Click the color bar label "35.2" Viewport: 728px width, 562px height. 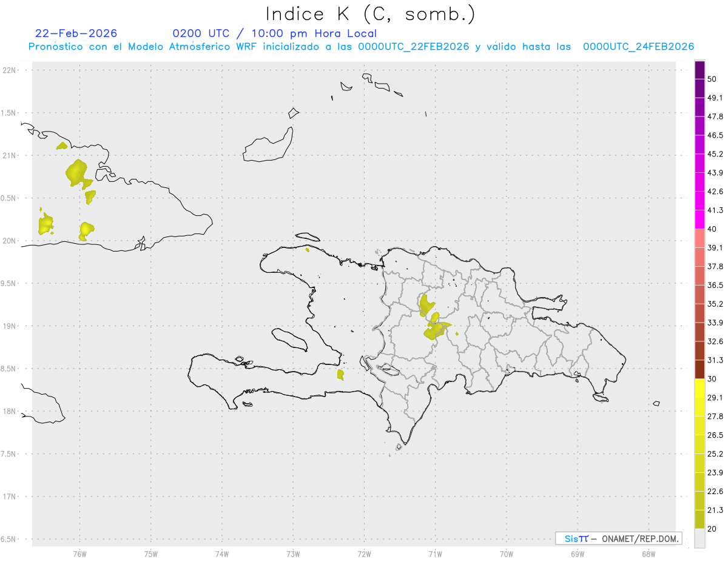point(716,304)
